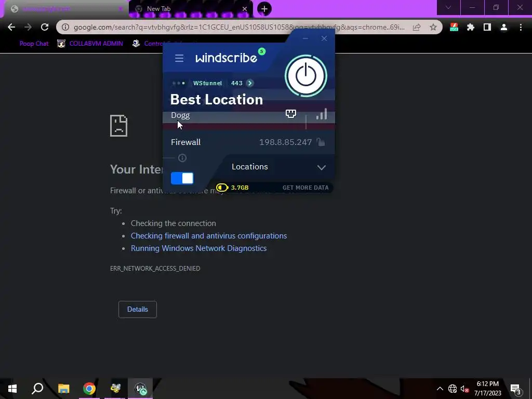
Task: Open the Poop Chat bookmark
Action: (x=34, y=44)
